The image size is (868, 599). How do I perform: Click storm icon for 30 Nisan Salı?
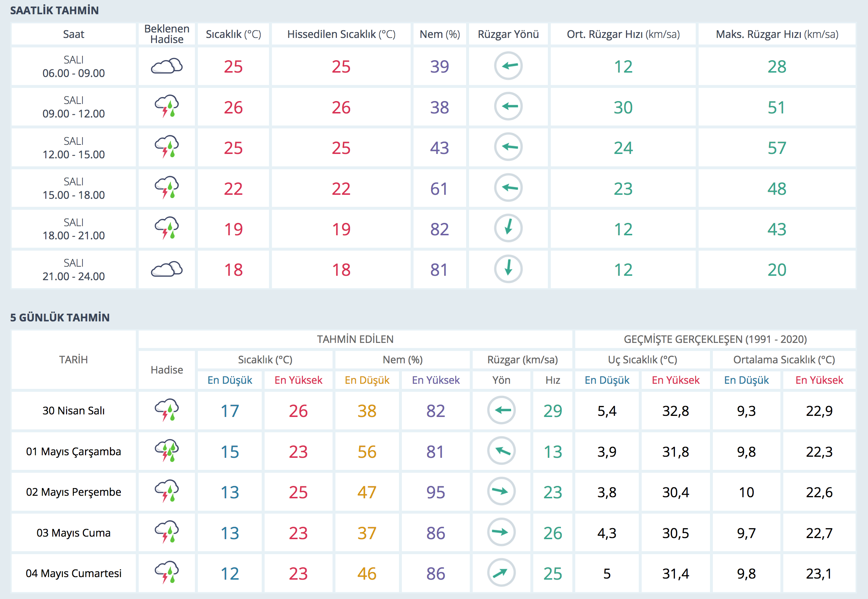point(167,410)
